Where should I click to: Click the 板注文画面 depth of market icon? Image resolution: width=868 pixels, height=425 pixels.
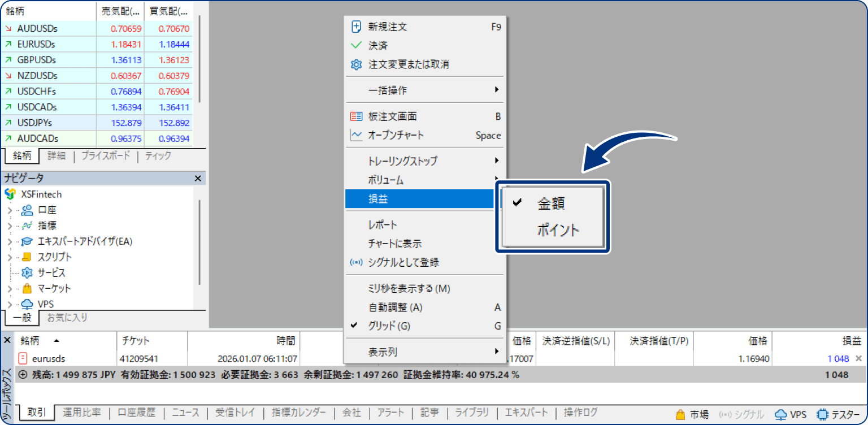[356, 116]
